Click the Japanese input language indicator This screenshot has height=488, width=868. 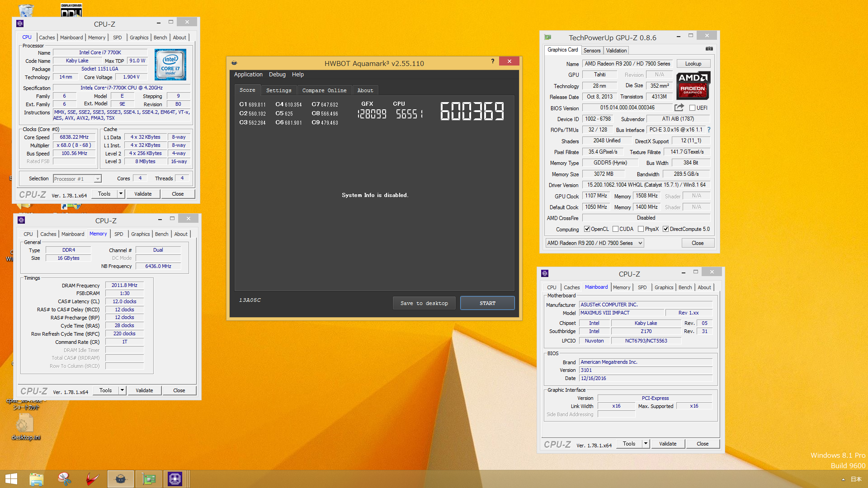tap(856, 479)
